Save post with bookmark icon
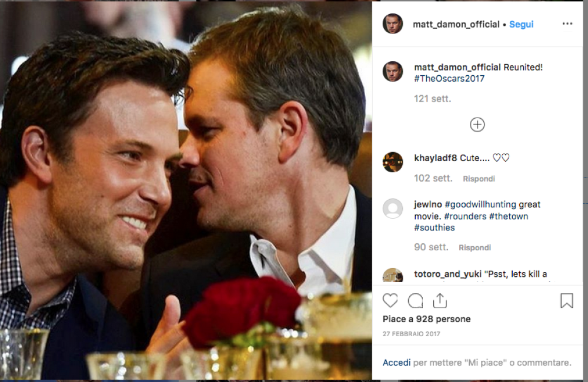 (566, 301)
